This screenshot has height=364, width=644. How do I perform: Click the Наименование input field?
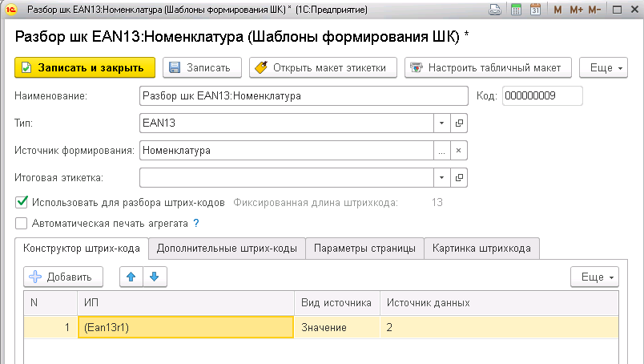(x=304, y=96)
